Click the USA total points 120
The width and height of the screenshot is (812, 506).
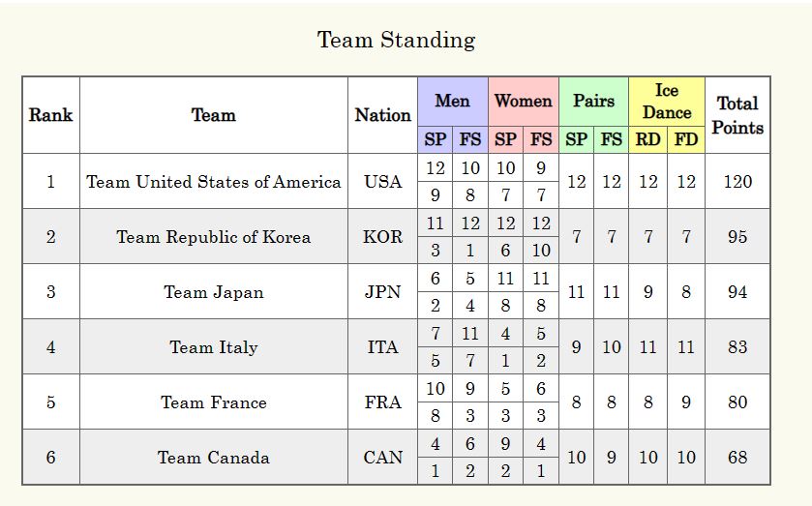(x=737, y=182)
